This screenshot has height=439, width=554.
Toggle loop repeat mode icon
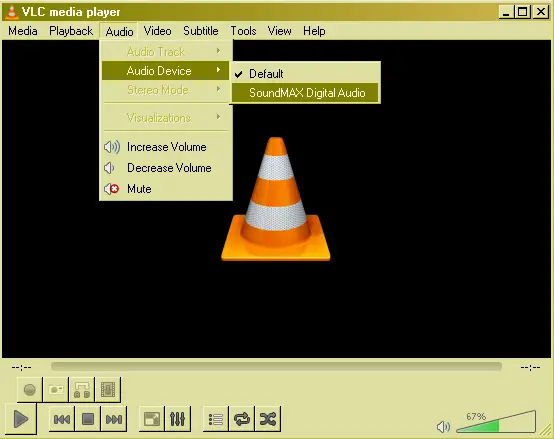pyautogui.click(x=242, y=419)
